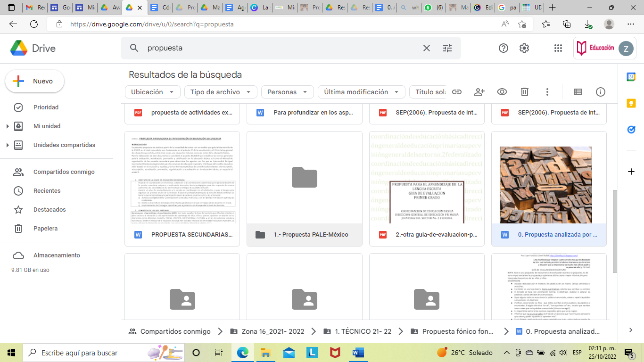Open search filter options icon

pyautogui.click(x=447, y=48)
